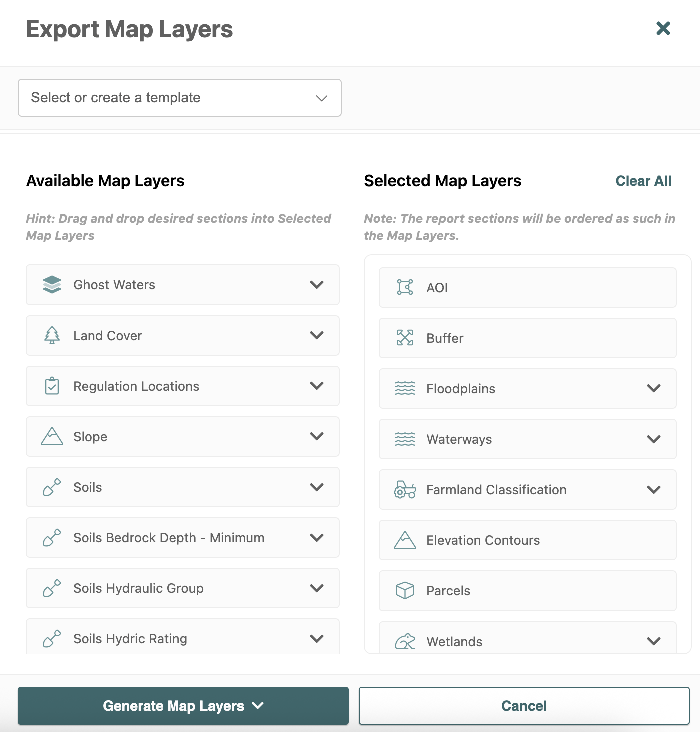Close the Export Map Layers dialog
This screenshot has height=732, width=700.
tap(663, 28)
